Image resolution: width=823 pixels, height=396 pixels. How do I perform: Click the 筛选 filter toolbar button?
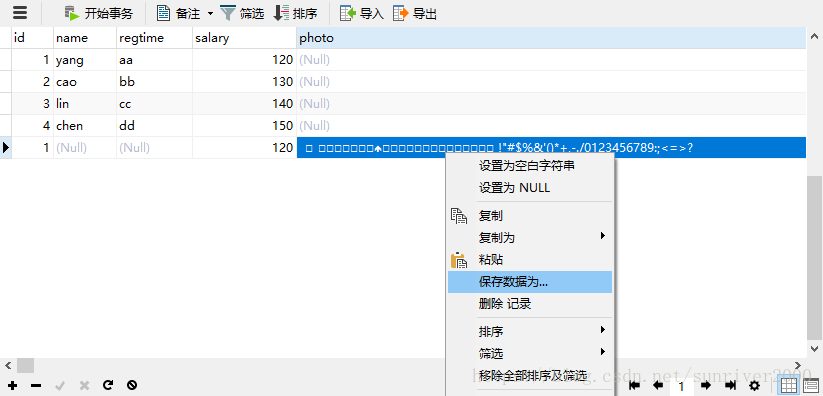click(242, 13)
